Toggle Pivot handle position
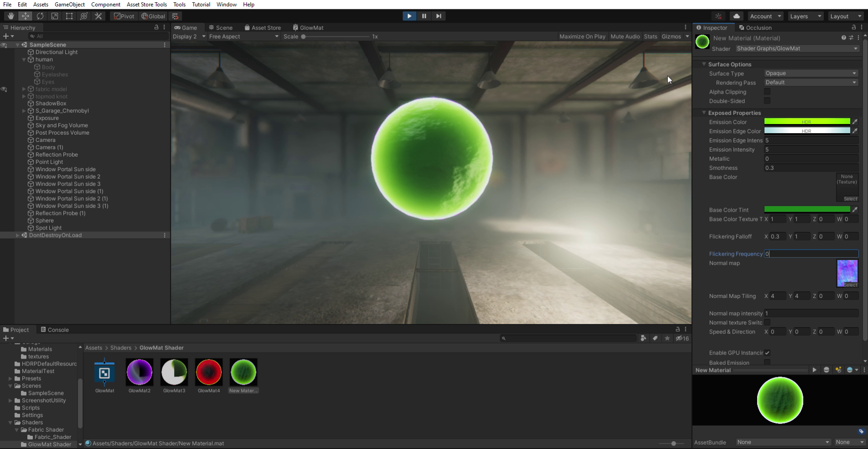This screenshot has height=449, width=868. tap(124, 16)
